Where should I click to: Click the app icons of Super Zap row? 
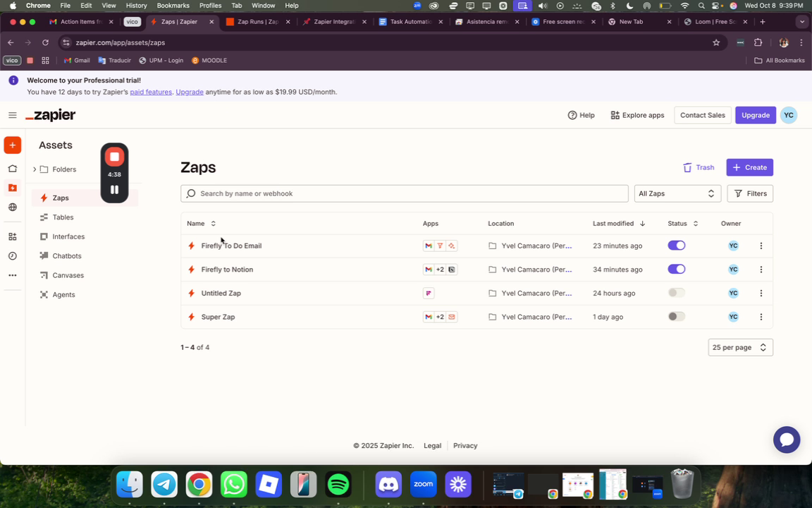point(440,317)
